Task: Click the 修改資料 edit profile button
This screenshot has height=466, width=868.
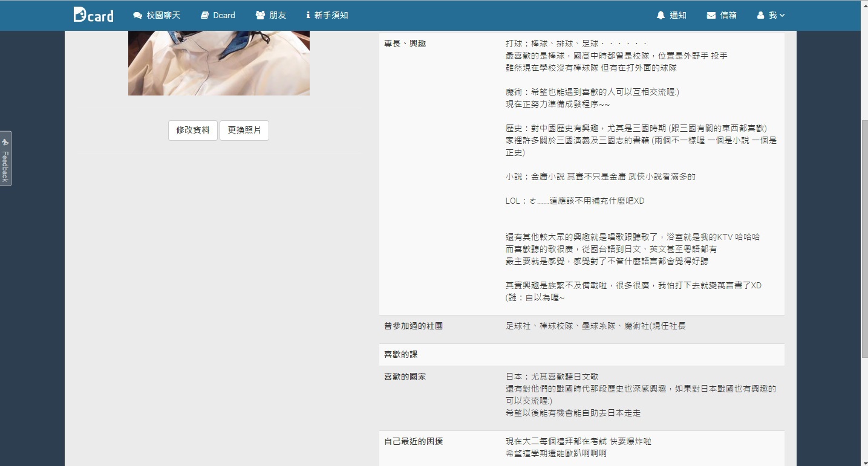Action: coord(193,130)
